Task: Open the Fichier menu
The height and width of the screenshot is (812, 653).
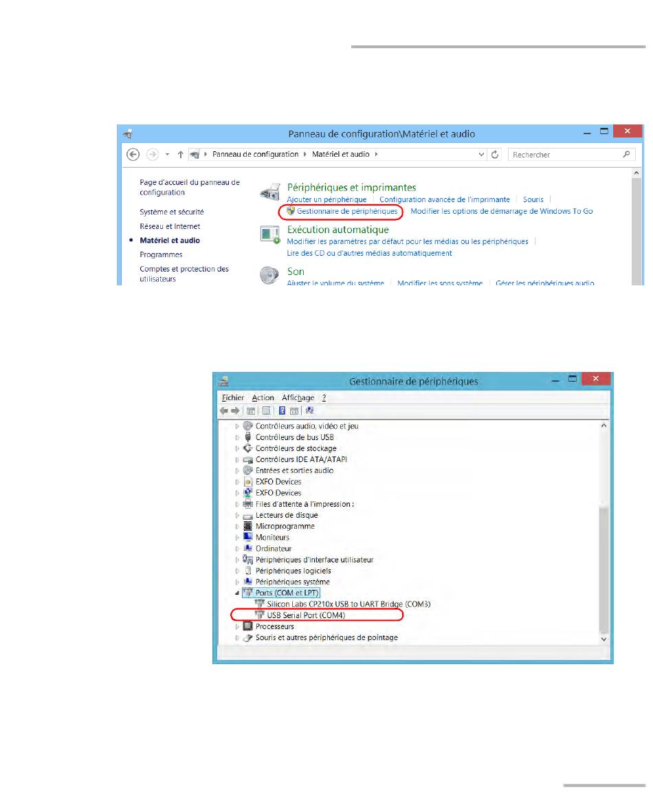Action: [233, 397]
